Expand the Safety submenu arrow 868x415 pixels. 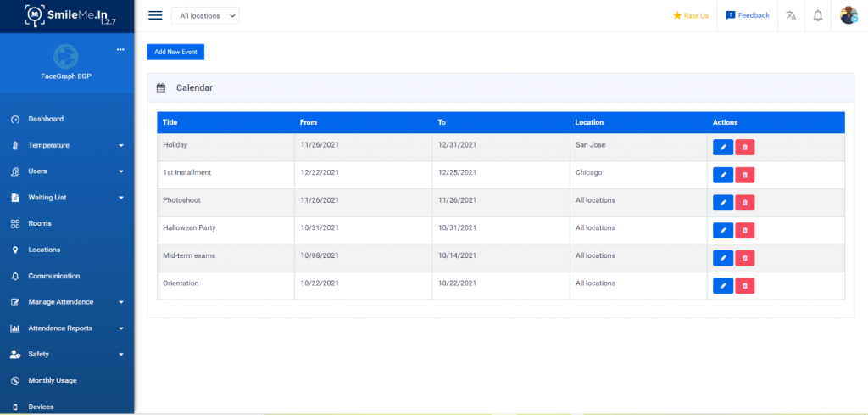point(121,355)
